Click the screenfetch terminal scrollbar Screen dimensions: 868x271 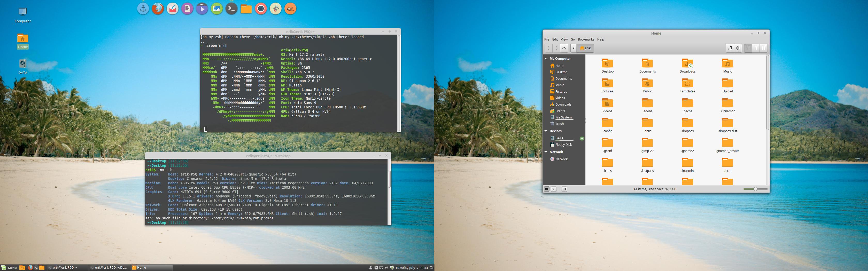(x=399, y=83)
